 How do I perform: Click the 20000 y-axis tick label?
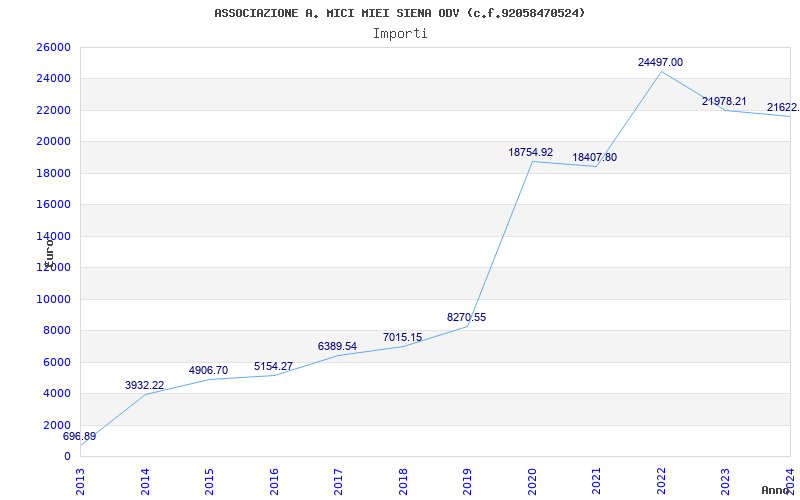[x=53, y=141]
